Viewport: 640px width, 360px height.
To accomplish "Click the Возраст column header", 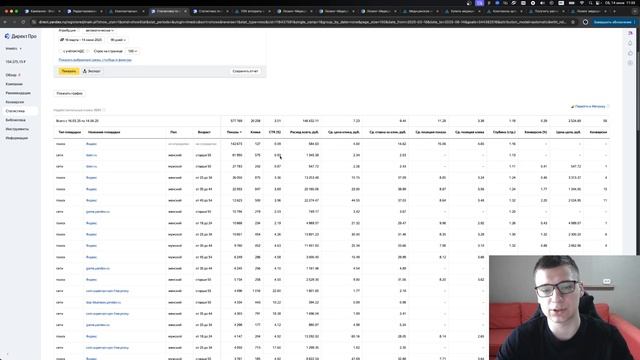I will tap(204, 132).
